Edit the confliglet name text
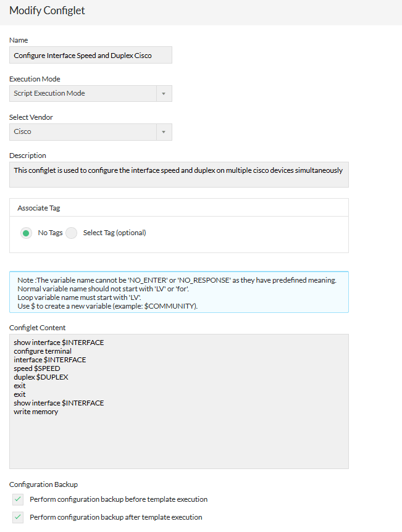The height and width of the screenshot is (532, 402). pos(90,55)
